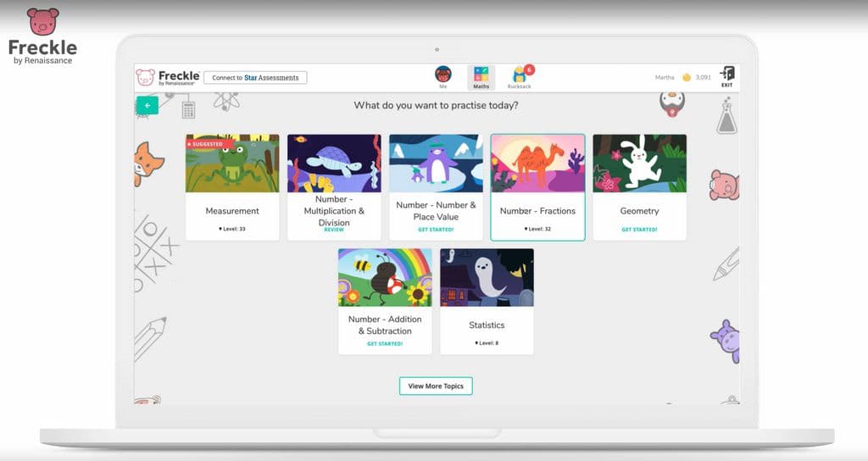The image size is (868, 461).
Task: Click the Freckle pig logo in the app header
Action: click(x=146, y=77)
